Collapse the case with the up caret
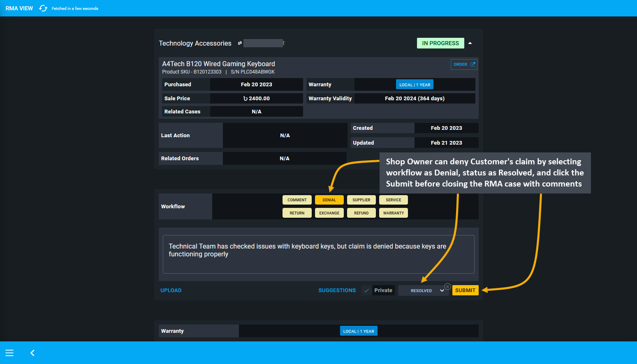 [x=470, y=43]
